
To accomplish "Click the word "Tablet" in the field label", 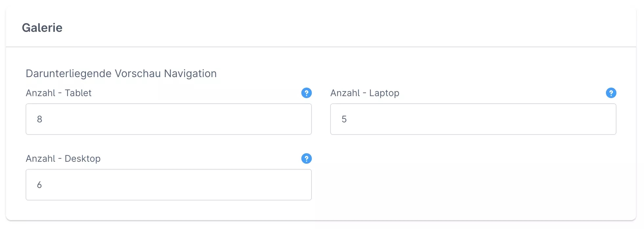I will point(78,93).
